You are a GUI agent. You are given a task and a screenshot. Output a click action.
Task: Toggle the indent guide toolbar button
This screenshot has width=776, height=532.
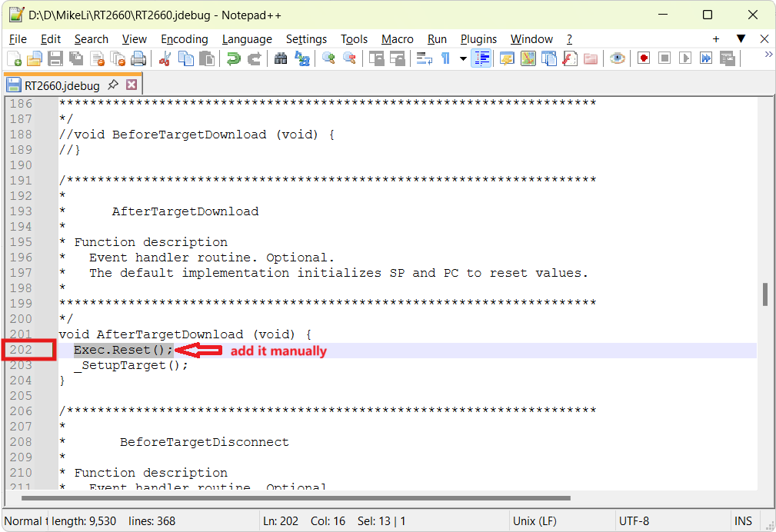(x=481, y=59)
